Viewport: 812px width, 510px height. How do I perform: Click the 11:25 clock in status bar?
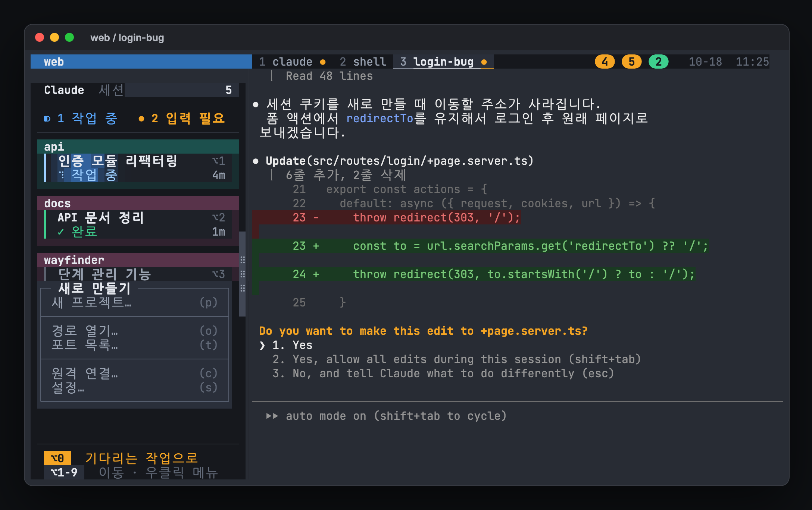(752, 62)
